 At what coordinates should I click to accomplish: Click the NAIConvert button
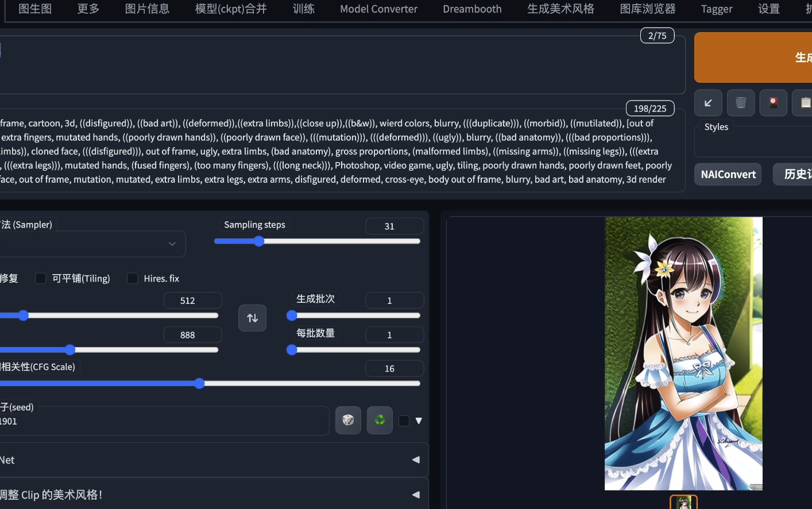click(728, 174)
